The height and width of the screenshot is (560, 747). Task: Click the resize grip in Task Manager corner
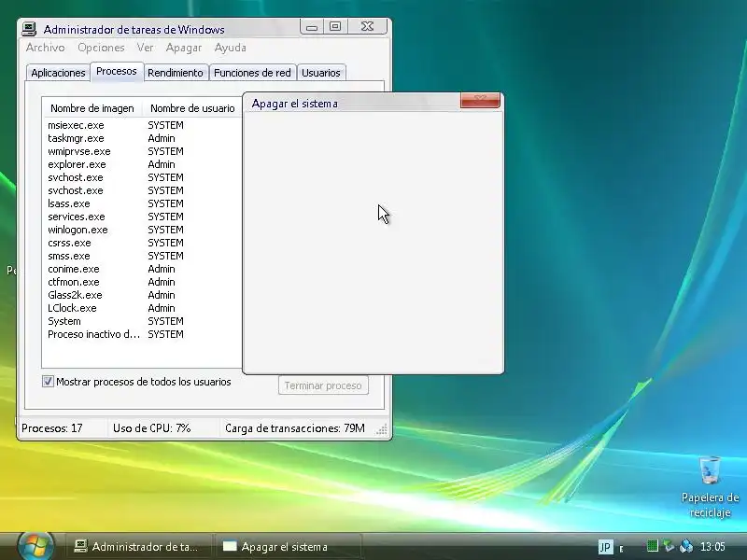(382, 430)
